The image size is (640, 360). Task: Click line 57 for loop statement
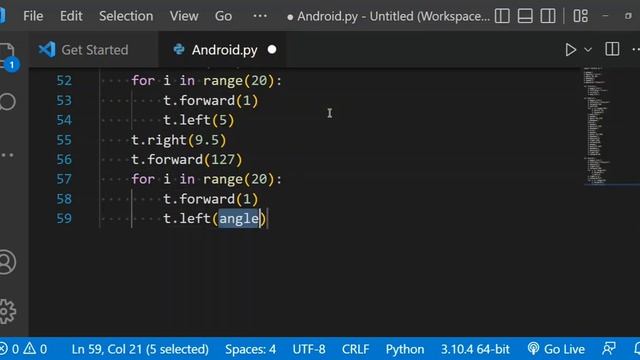tap(207, 179)
